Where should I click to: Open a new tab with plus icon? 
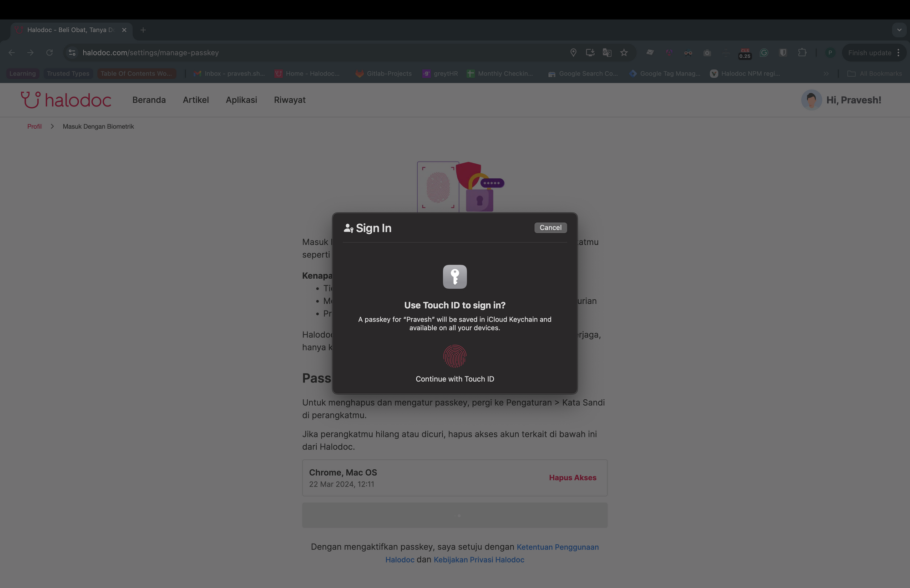(143, 30)
